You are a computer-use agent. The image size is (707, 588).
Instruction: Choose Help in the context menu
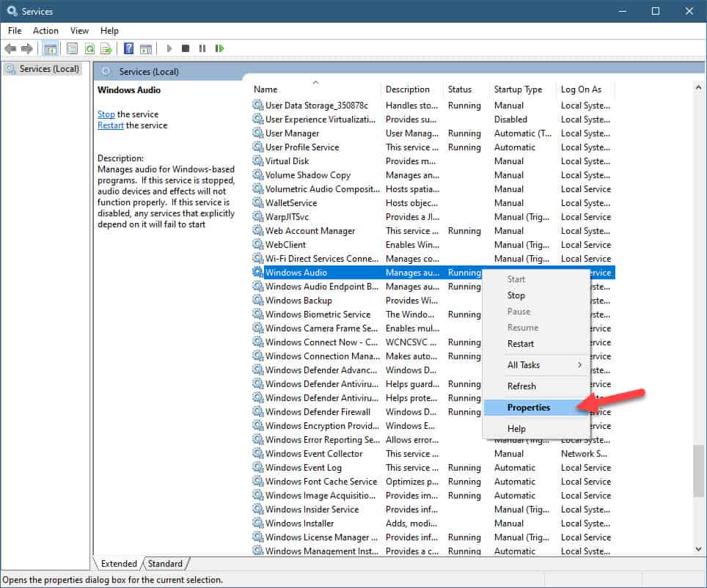click(537, 429)
